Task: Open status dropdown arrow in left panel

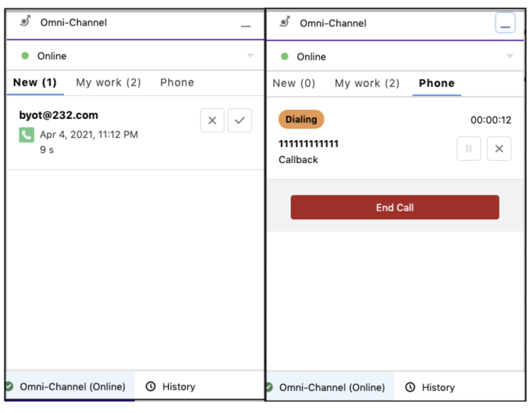Action: coord(250,56)
